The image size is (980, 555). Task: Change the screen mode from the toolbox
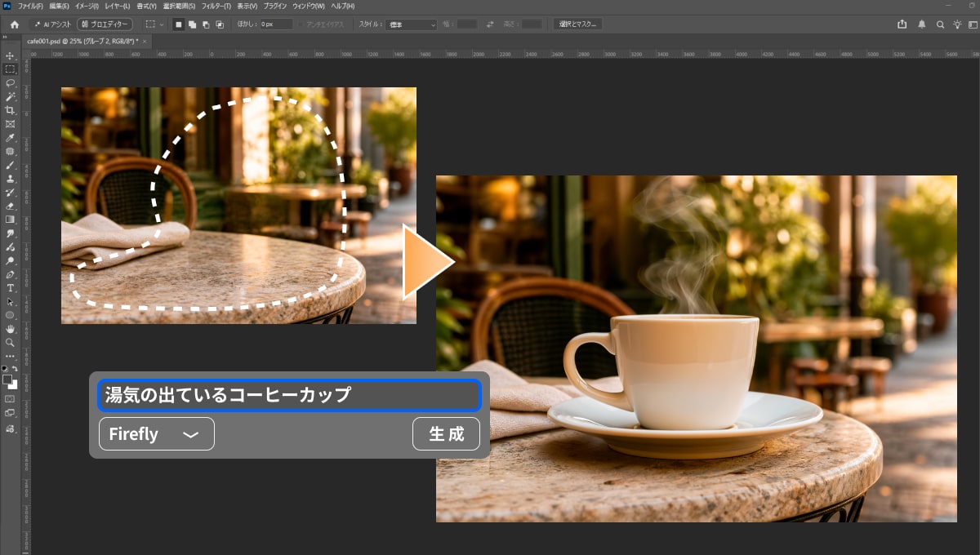coord(11,413)
